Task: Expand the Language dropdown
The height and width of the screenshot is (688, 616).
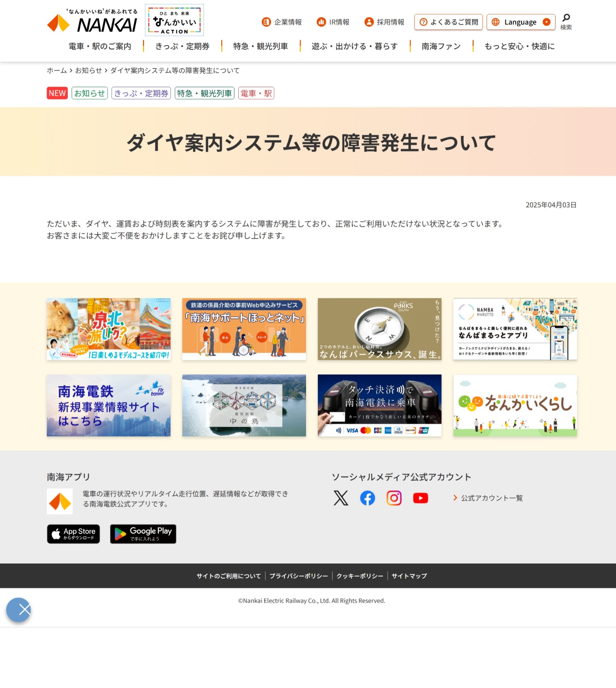Action: point(521,22)
